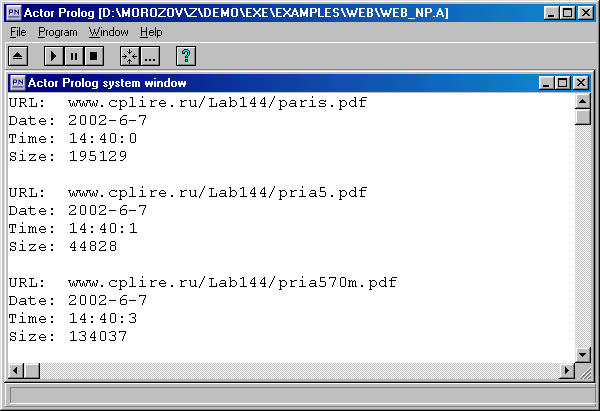This screenshot has height=411, width=600.
Task: Click the horizontal scrollbar left arrow
Action: pos(16,370)
